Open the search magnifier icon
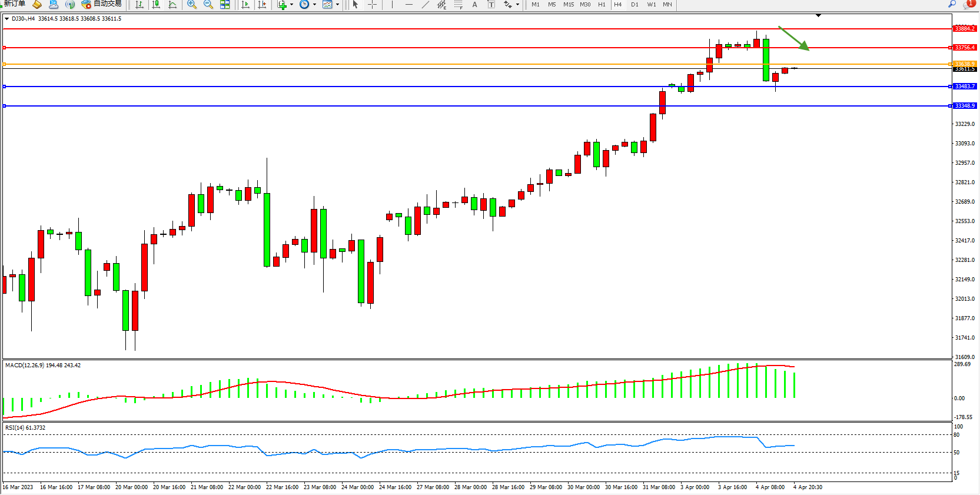The image size is (980, 495). (952, 4)
